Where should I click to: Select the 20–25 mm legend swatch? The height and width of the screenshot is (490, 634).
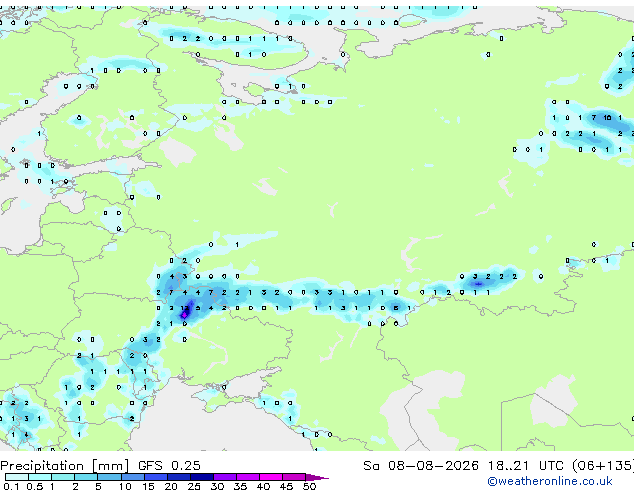178,477
